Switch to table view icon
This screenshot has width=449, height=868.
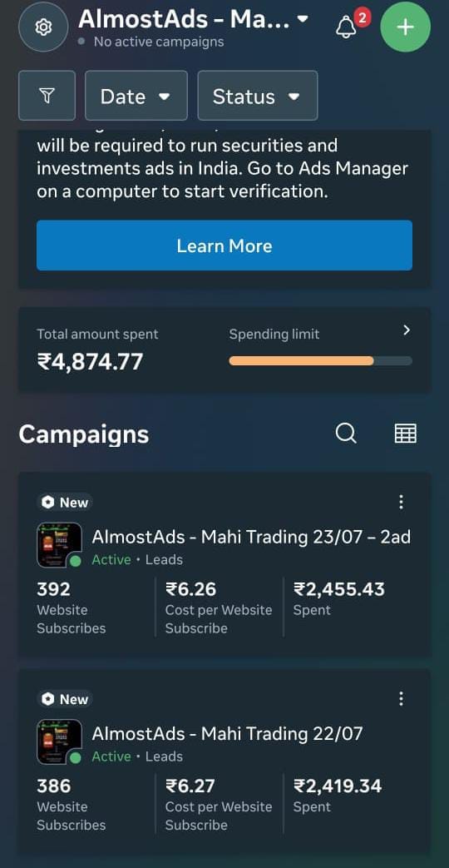click(405, 434)
